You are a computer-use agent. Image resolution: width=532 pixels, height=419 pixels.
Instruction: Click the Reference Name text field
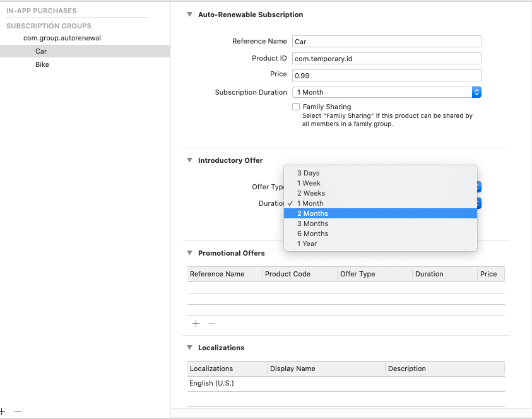(x=387, y=42)
